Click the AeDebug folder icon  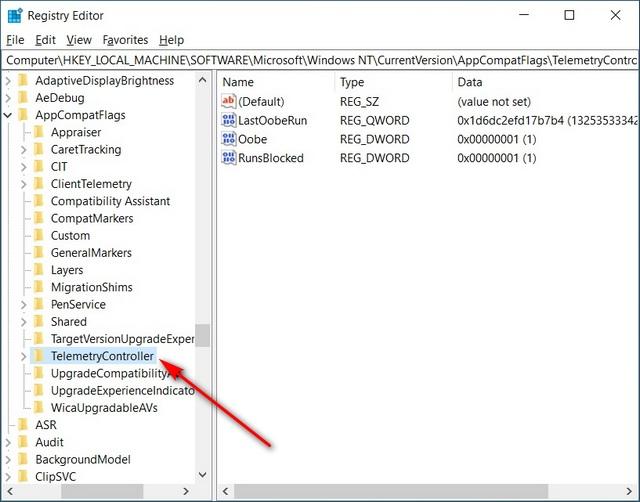23,98
